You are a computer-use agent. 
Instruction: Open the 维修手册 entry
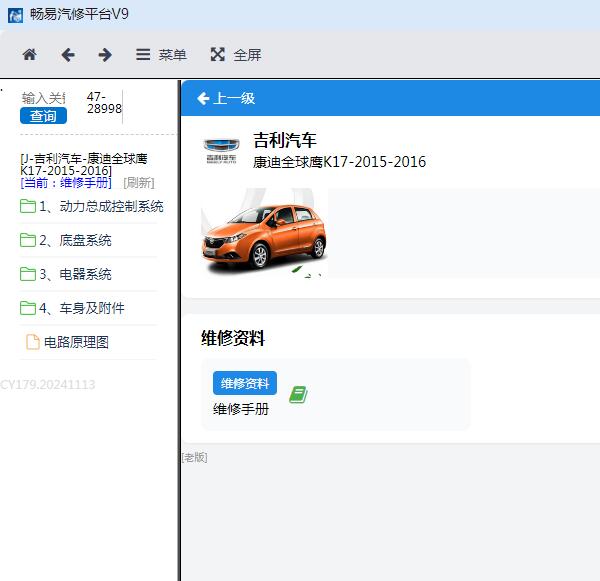pyautogui.click(x=241, y=409)
